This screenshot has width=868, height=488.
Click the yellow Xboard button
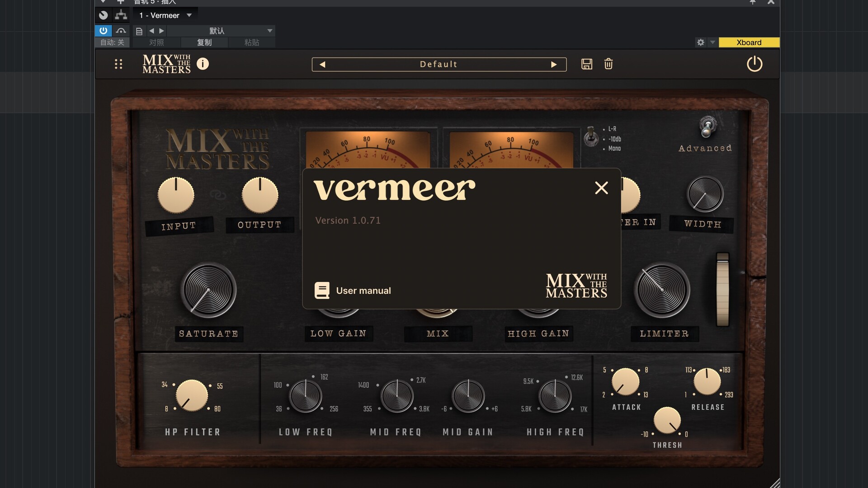[749, 42]
